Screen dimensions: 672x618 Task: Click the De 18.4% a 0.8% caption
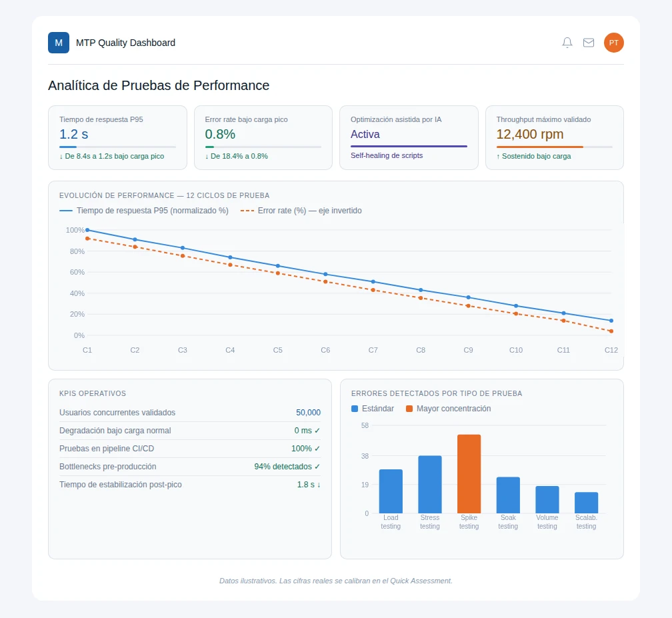236,157
